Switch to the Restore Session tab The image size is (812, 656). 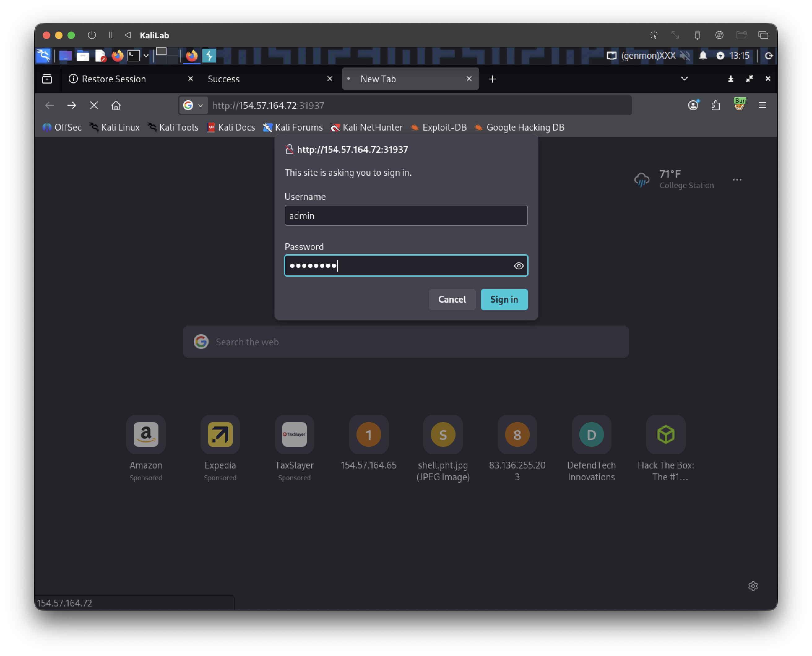114,79
